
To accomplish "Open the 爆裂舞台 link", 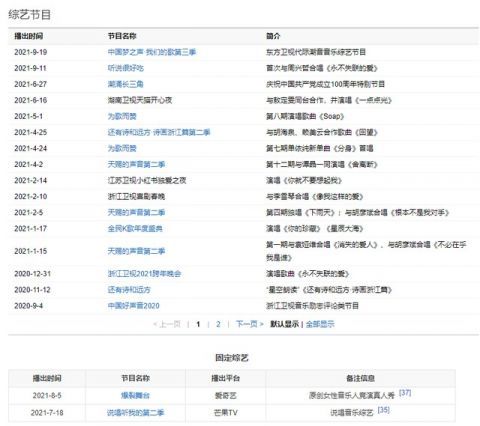I will [x=135, y=396].
